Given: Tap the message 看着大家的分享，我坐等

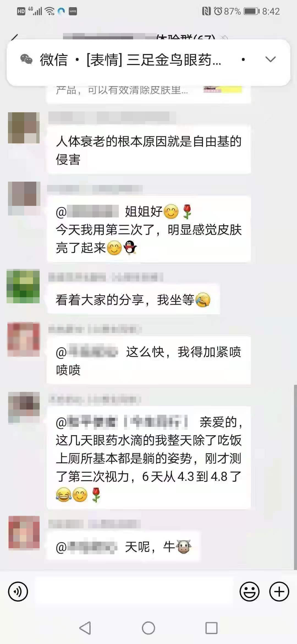Looking at the screenshot, I should pyautogui.click(x=133, y=299).
